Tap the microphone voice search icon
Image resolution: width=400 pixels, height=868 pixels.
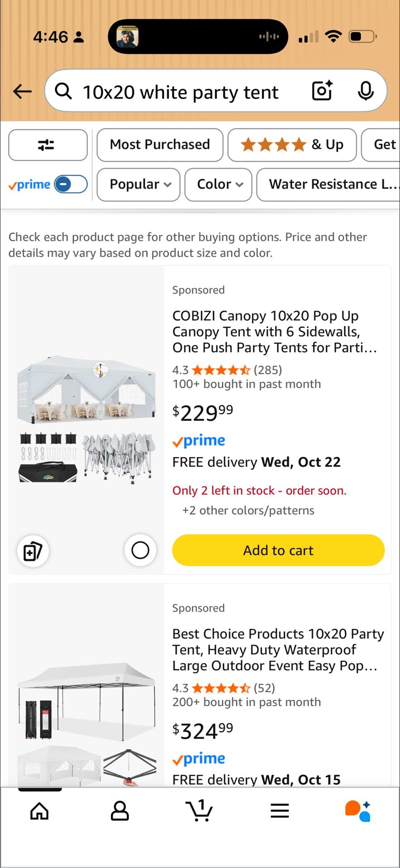point(366,91)
